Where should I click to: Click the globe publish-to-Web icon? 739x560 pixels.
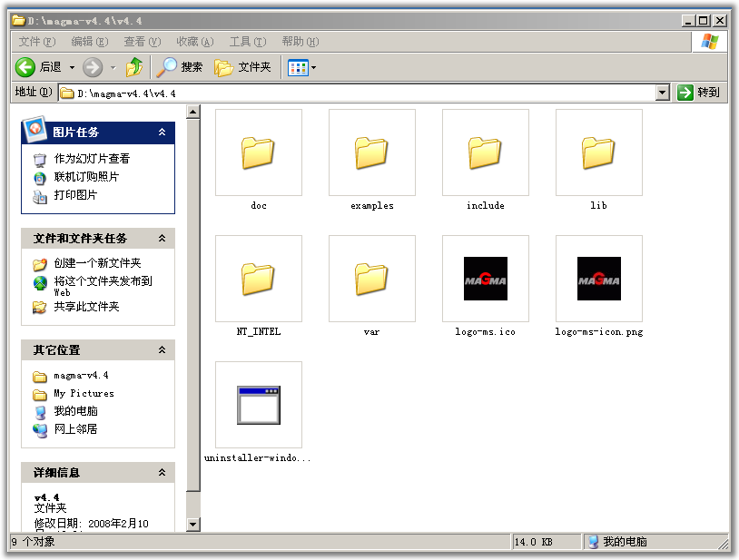pyautogui.click(x=40, y=282)
